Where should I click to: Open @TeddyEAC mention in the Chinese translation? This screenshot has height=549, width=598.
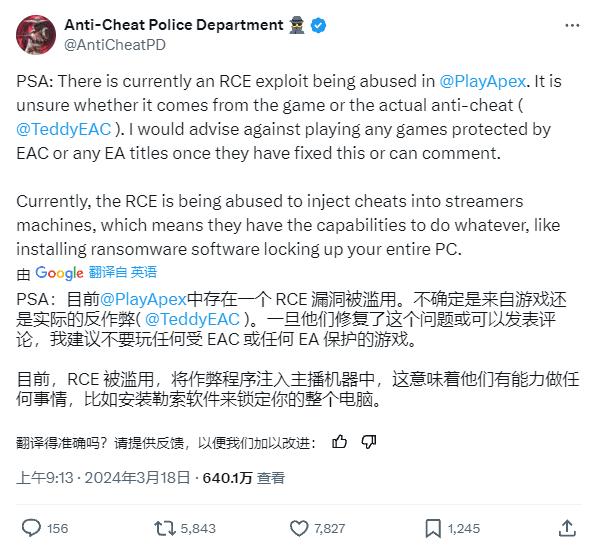193,319
